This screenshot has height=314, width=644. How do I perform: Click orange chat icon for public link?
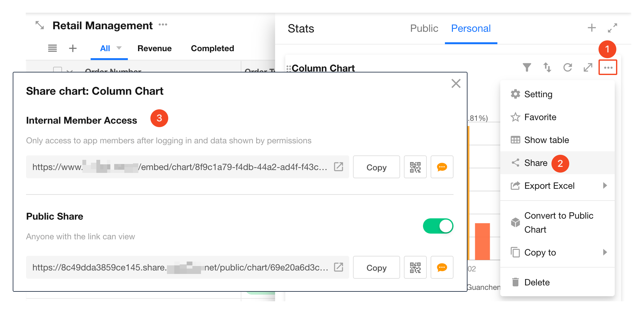442,268
